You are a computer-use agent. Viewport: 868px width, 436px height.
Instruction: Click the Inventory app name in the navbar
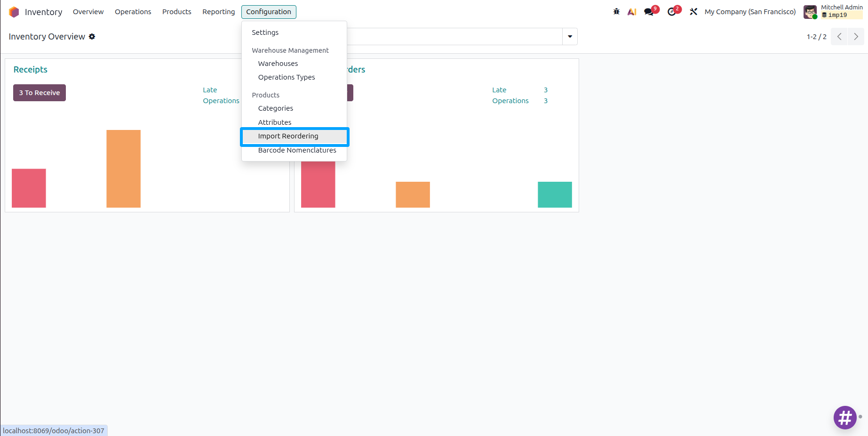pyautogui.click(x=43, y=12)
